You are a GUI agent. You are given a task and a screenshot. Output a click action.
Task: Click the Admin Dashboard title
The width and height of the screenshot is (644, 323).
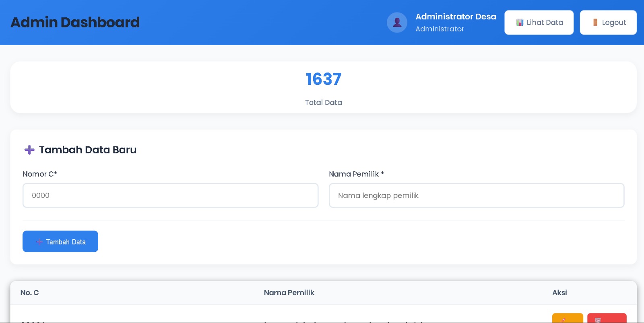(75, 22)
